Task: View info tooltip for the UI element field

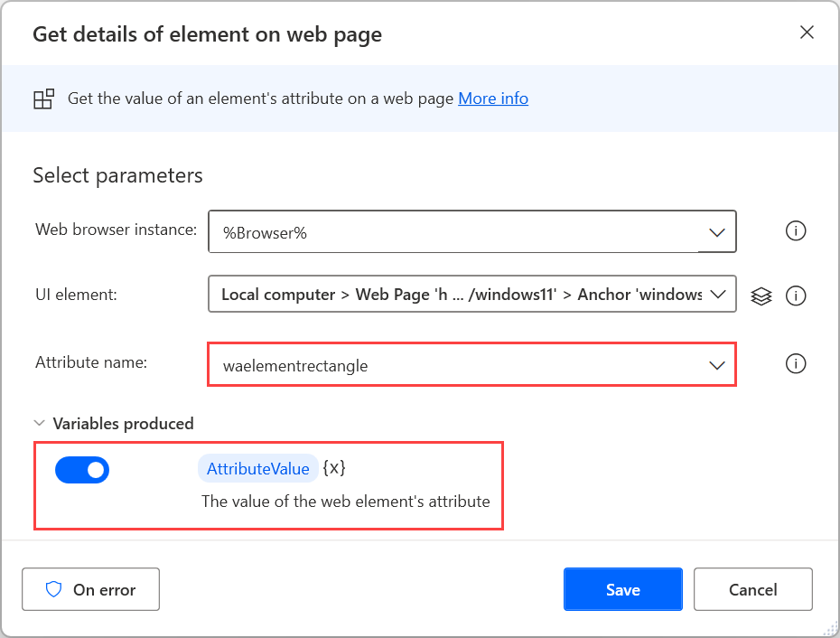Action: [x=796, y=295]
